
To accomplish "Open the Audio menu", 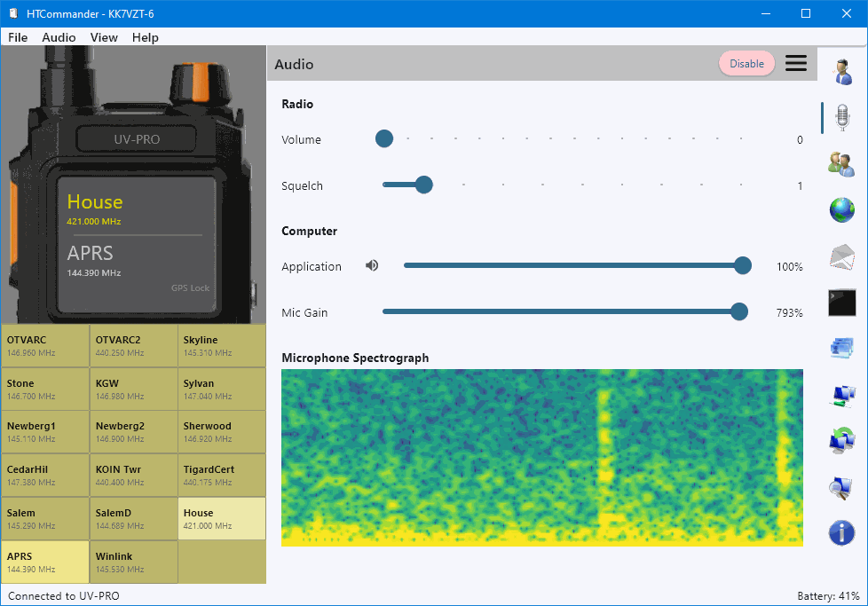I will point(59,37).
